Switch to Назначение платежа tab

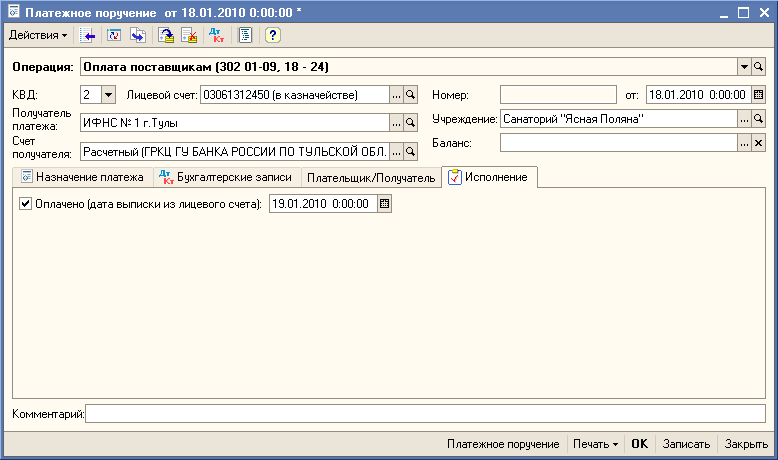(82, 178)
